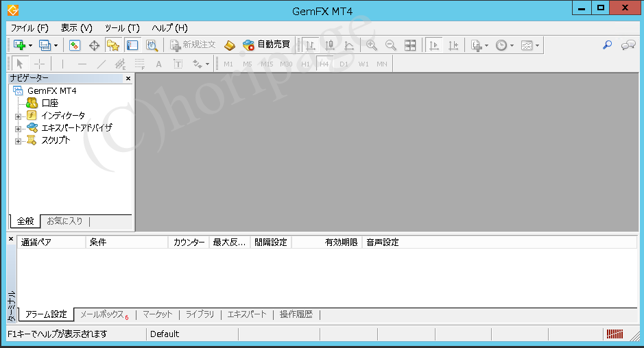Click the search magnifier icon

608,45
